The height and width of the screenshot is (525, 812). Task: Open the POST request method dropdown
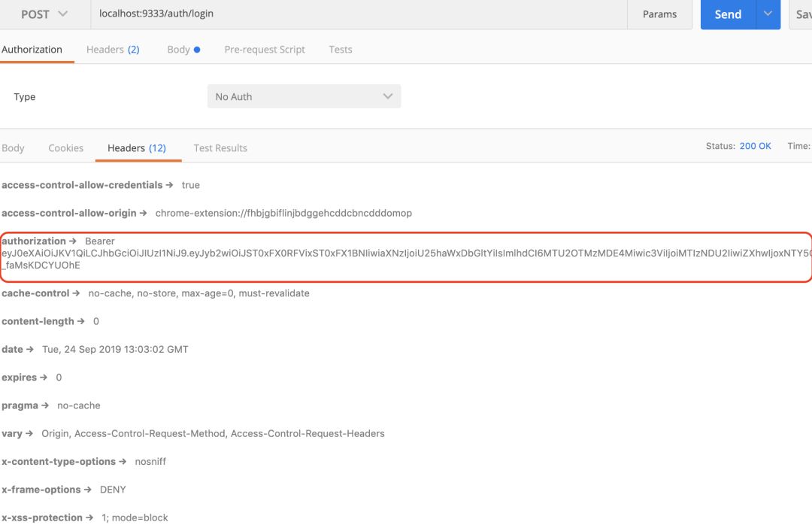pos(43,14)
